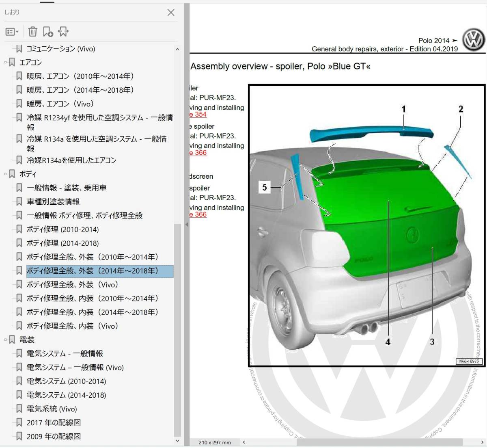This screenshot has width=487, height=448.
Task: Open 電気システム – 一般情報 (Vivo) bookmark
Action: 75,368
